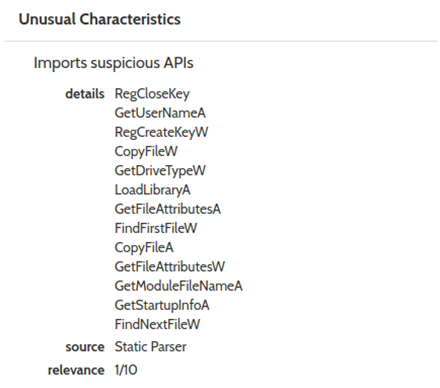Click GetModuleFileNameA in the list
This screenshot has width=440, height=388.
click(178, 286)
